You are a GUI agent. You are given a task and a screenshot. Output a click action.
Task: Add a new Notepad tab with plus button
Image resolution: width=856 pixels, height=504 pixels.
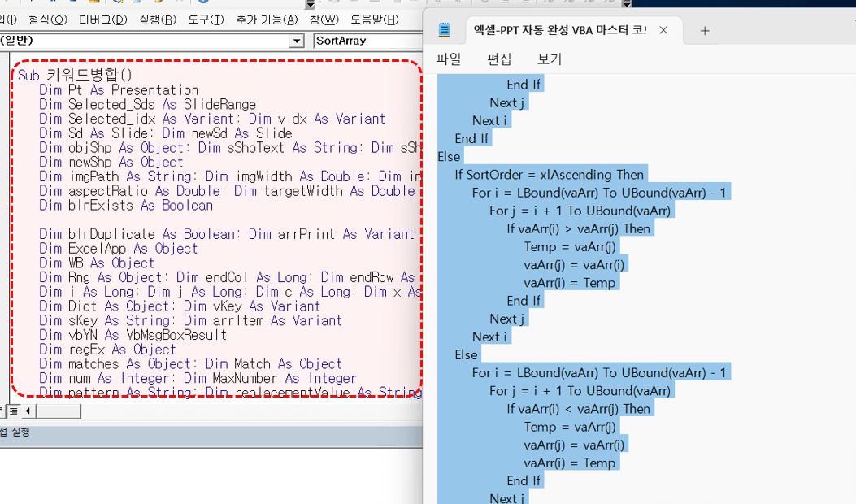(x=705, y=30)
